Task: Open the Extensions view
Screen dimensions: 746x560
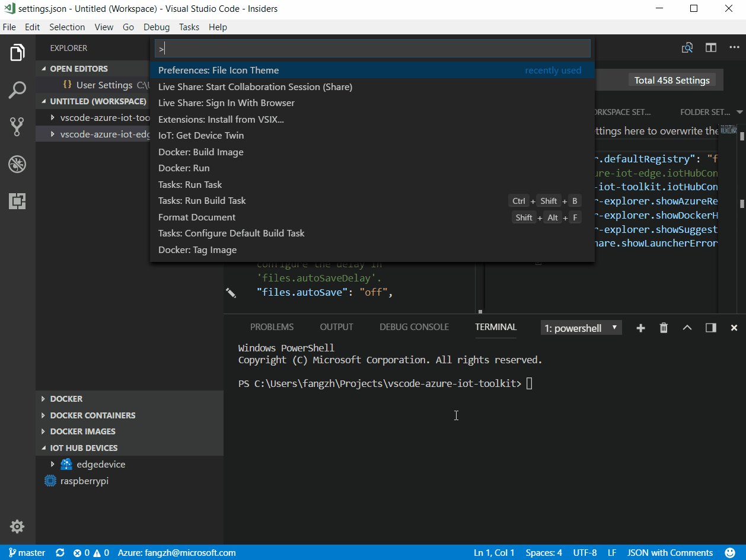Action: (17, 201)
